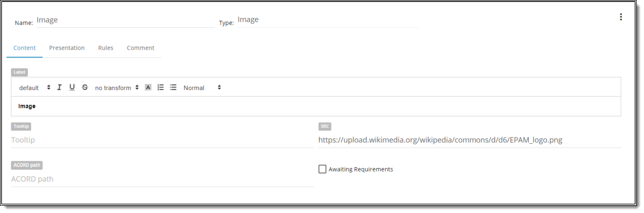Click the Type input field

coord(328,20)
